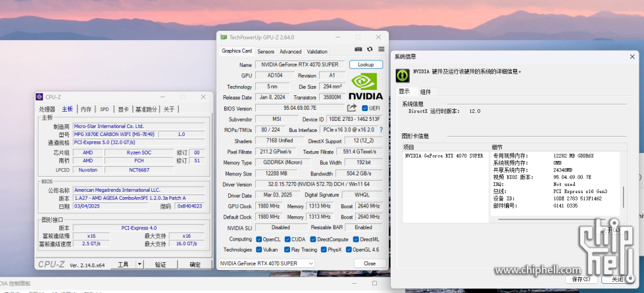This screenshot has width=644, height=293.
Task: Toggle the PhysX checkbox
Action: point(324,250)
